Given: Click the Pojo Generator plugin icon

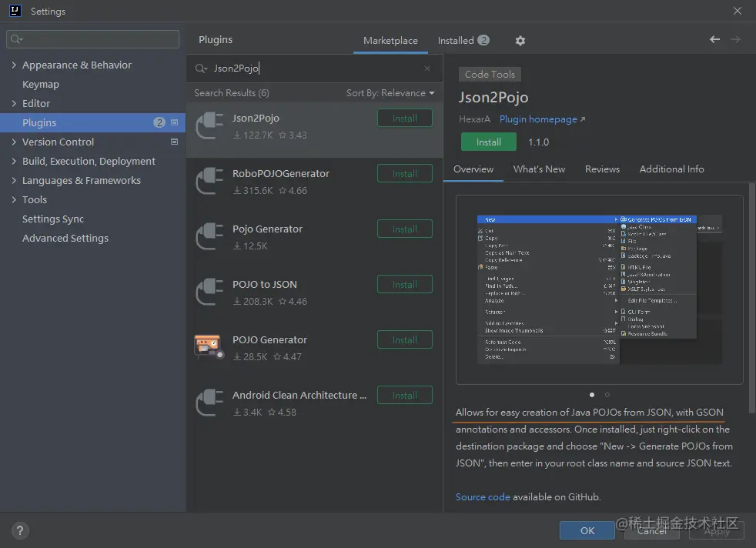Looking at the screenshot, I should point(209,236).
